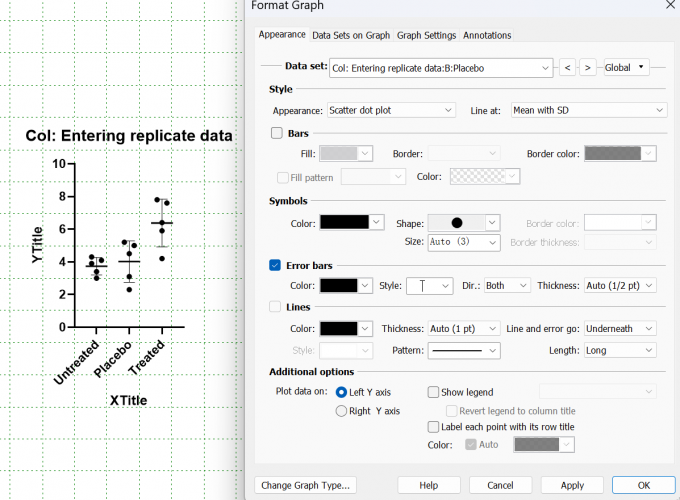Viewport: 680px width, 500px height.
Task: Uncheck the Error bars checkbox
Action: (x=276, y=265)
